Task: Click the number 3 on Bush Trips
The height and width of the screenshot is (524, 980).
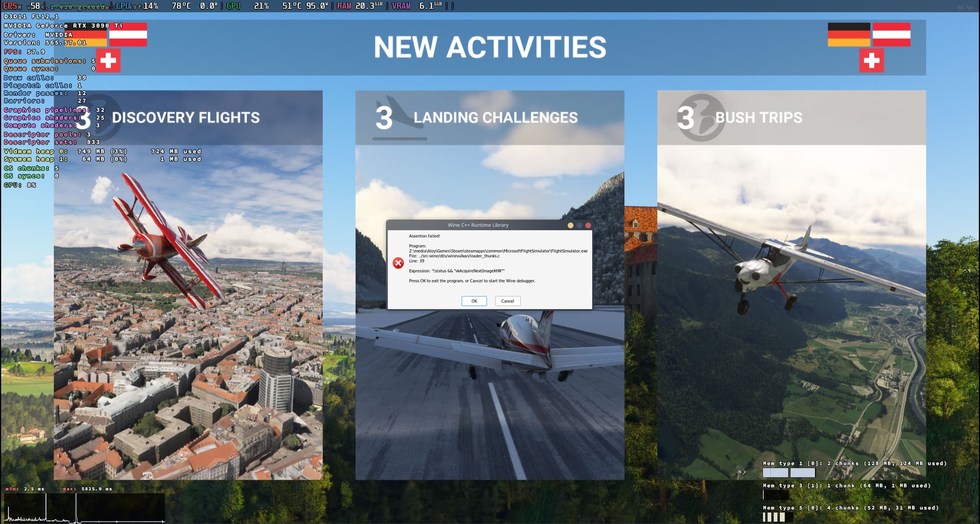Action: tap(685, 118)
